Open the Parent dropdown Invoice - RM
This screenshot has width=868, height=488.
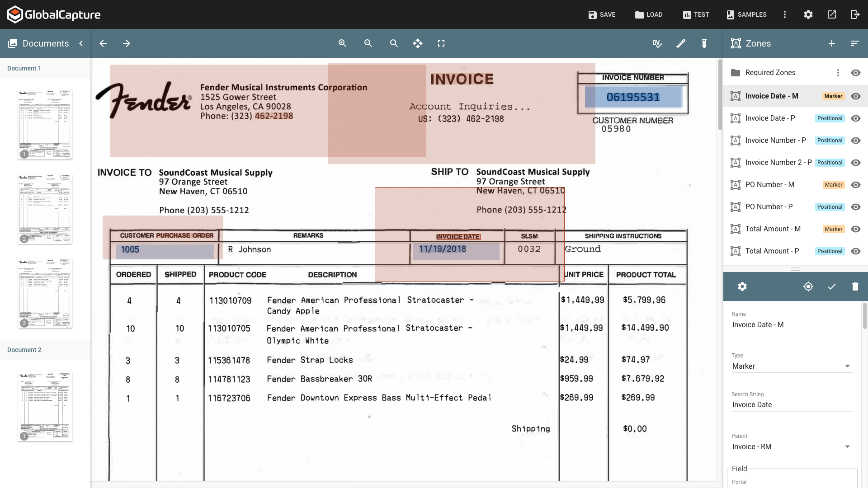tap(792, 447)
